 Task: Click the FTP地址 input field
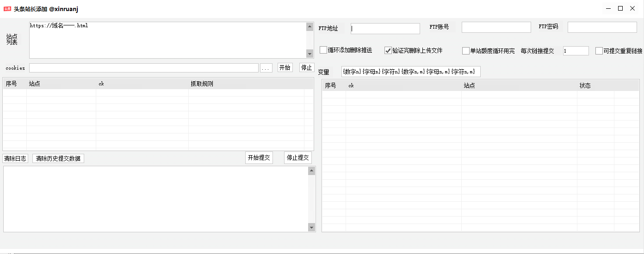click(385, 29)
